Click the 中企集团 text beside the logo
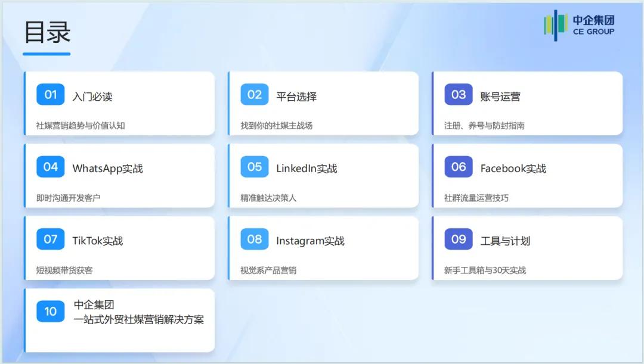The width and height of the screenshot is (644, 364). coord(594,20)
